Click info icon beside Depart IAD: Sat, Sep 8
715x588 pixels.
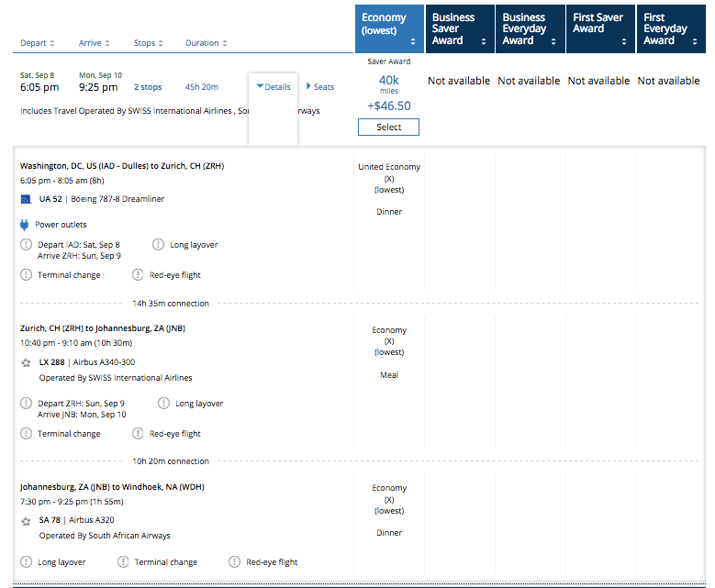pos(26,245)
